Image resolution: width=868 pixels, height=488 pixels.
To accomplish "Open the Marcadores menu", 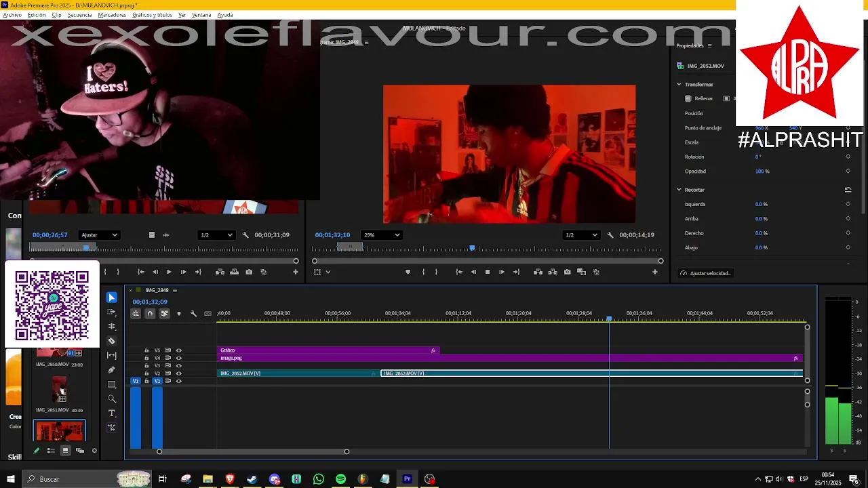I will tap(112, 15).
